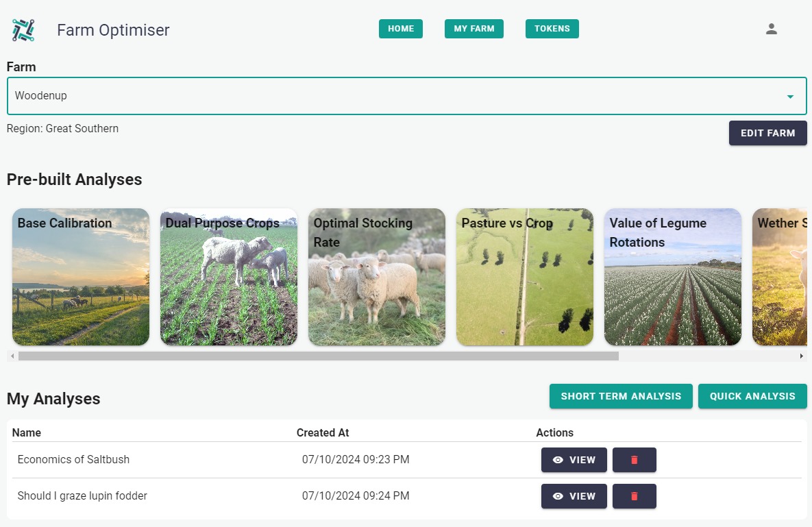Open the TOKENS page

(x=552, y=29)
